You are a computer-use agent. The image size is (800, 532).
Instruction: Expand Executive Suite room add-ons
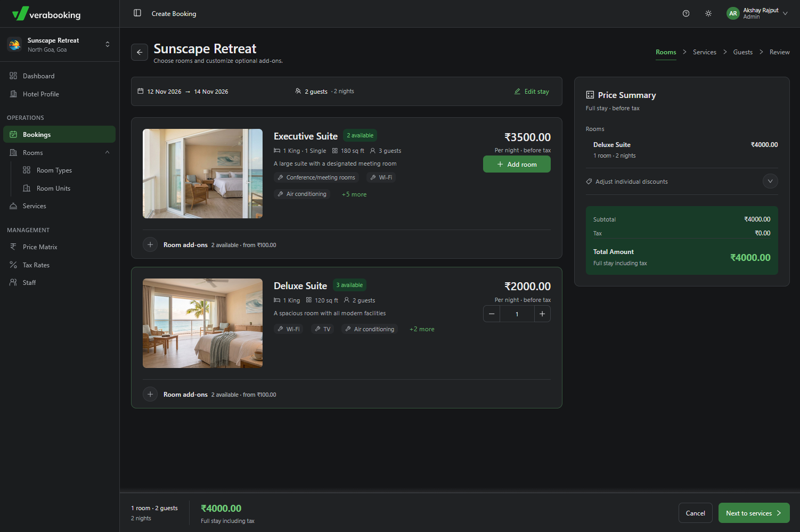[150, 245]
